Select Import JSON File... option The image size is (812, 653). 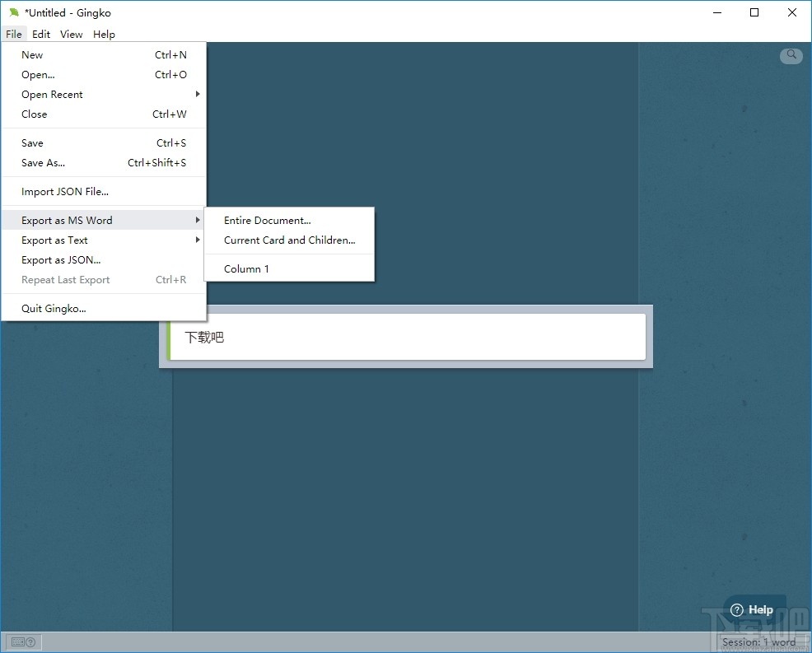pos(104,192)
